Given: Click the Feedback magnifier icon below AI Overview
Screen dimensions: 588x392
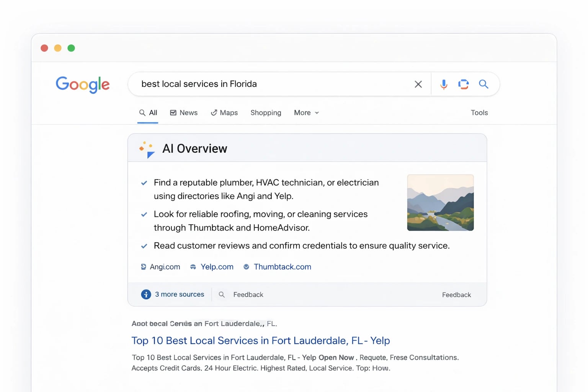Looking at the screenshot, I should coord(222,294).
